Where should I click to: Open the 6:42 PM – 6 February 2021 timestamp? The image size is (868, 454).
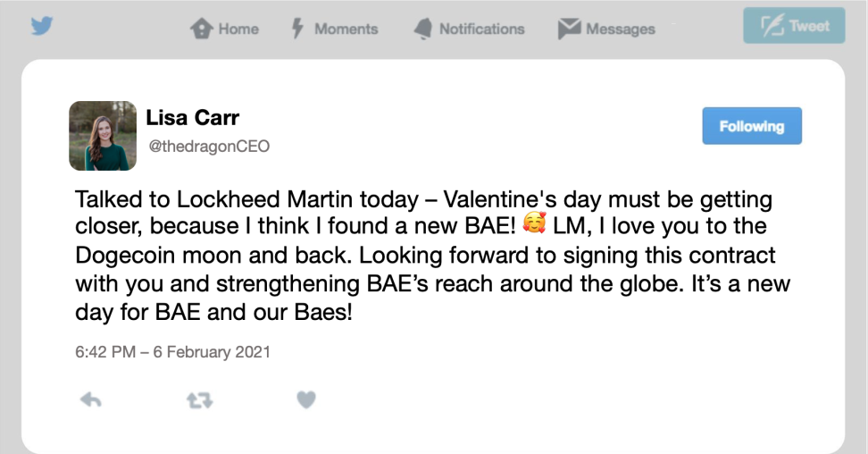(172, 352)
